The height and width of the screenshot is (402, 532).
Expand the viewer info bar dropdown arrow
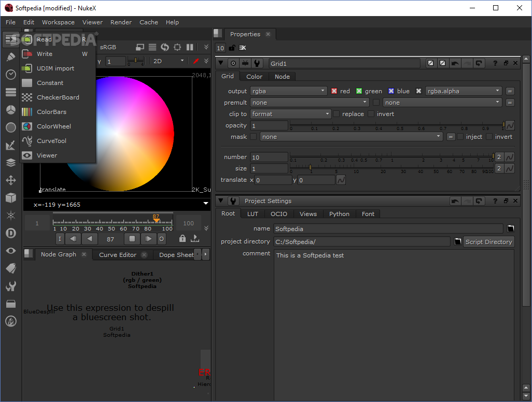tap(206, 204)
